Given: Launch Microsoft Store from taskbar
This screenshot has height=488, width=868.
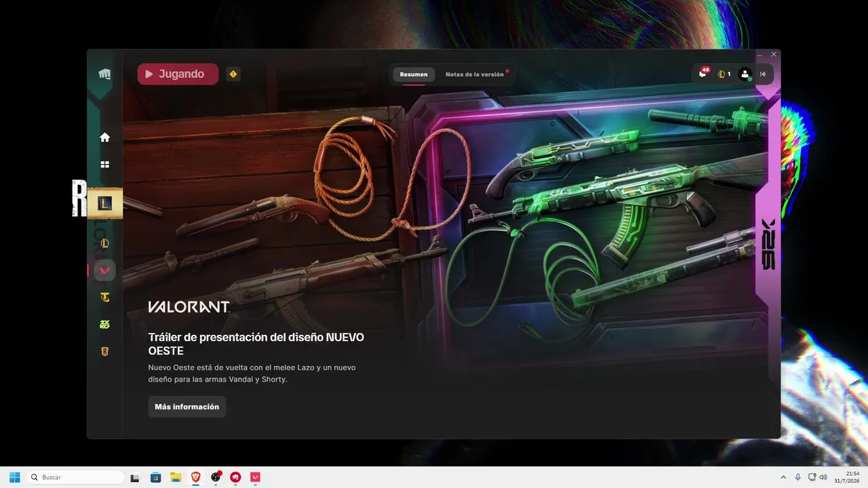Looking at the screenshot, I should click(x=155, y=477).
